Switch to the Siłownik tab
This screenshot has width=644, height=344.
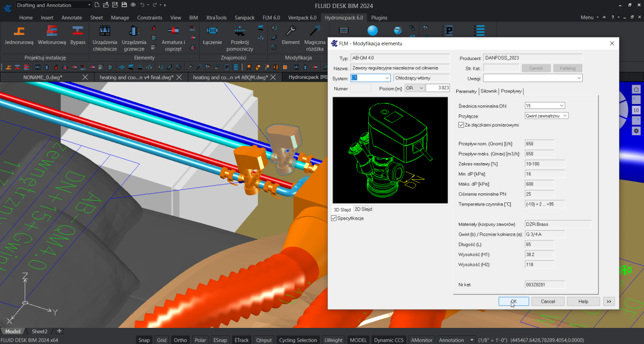pos(489,91)
